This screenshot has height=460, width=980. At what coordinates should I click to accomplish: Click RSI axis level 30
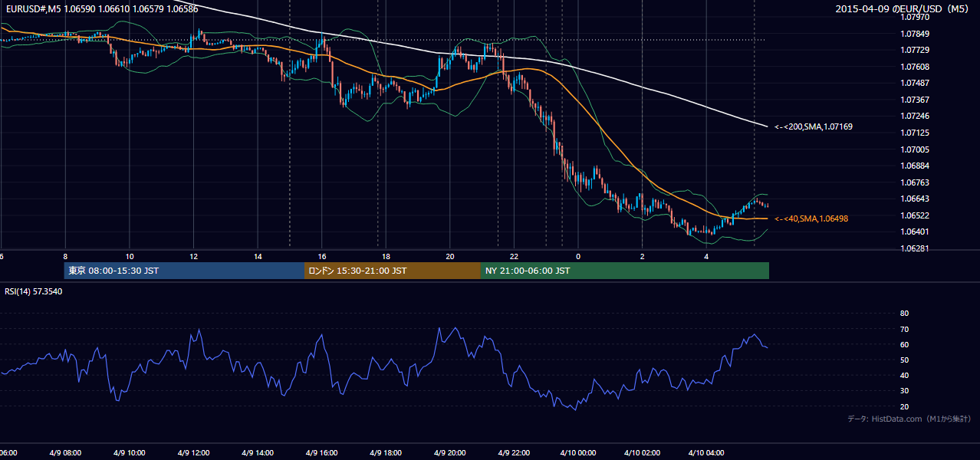904,391
